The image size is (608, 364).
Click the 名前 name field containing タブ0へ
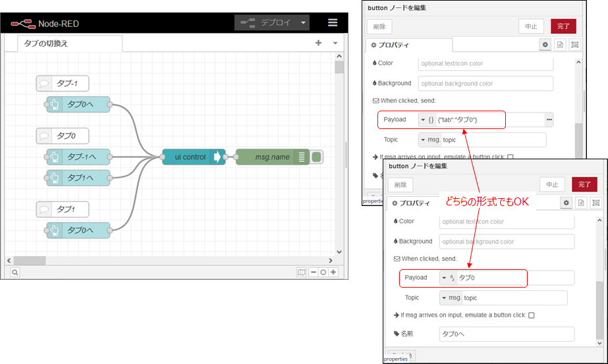506,334
